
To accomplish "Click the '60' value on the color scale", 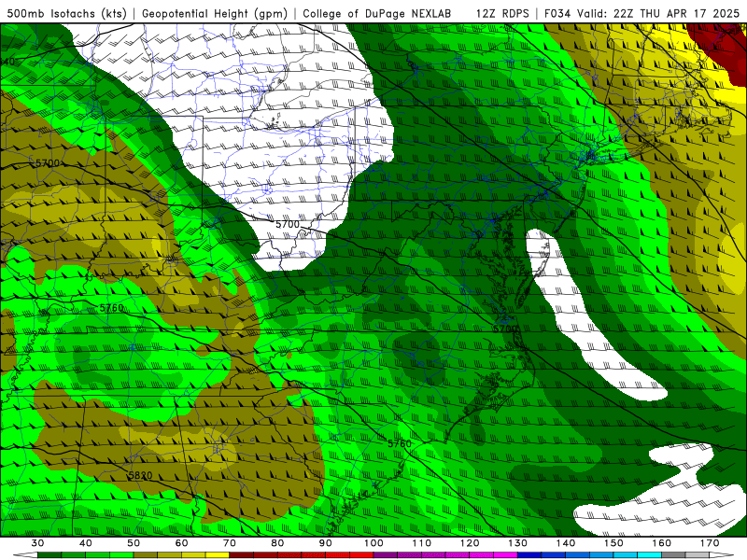I will pyautogui.click(x=181, y=543).
